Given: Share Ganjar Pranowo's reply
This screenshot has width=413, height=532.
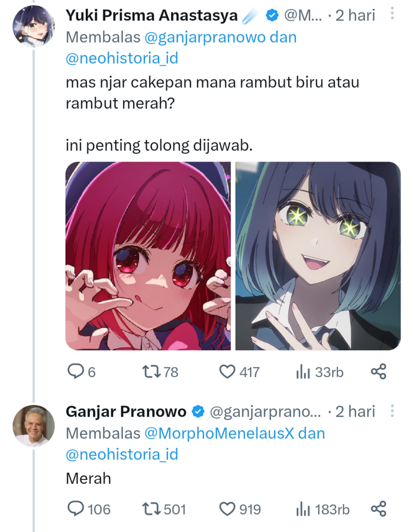Looking at the screenshot, I should [x=378, y=509].
